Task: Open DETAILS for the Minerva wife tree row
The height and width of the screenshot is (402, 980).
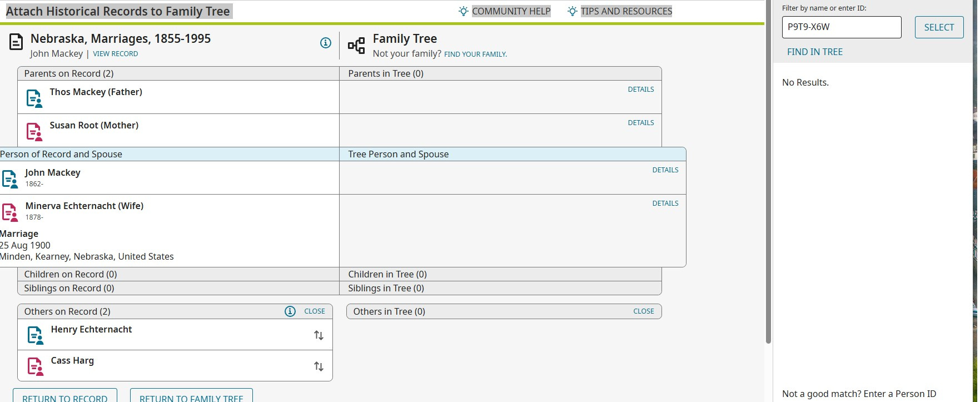Action: [665, 203]
